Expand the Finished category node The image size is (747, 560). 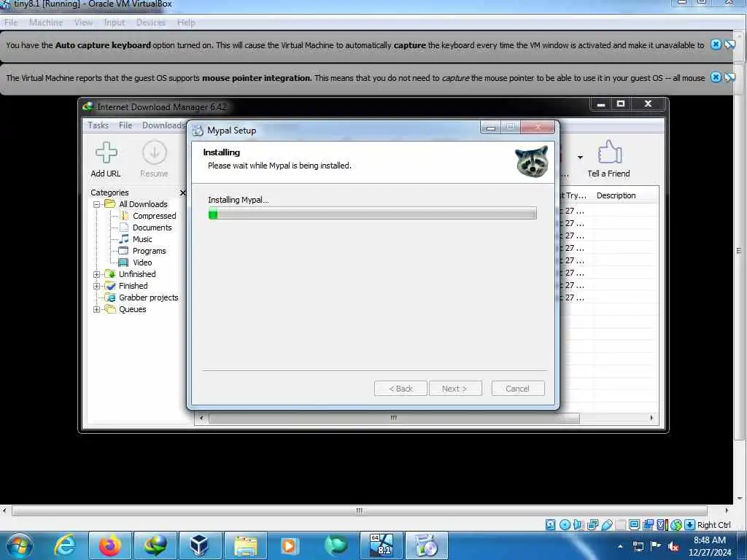coord(97,286)
